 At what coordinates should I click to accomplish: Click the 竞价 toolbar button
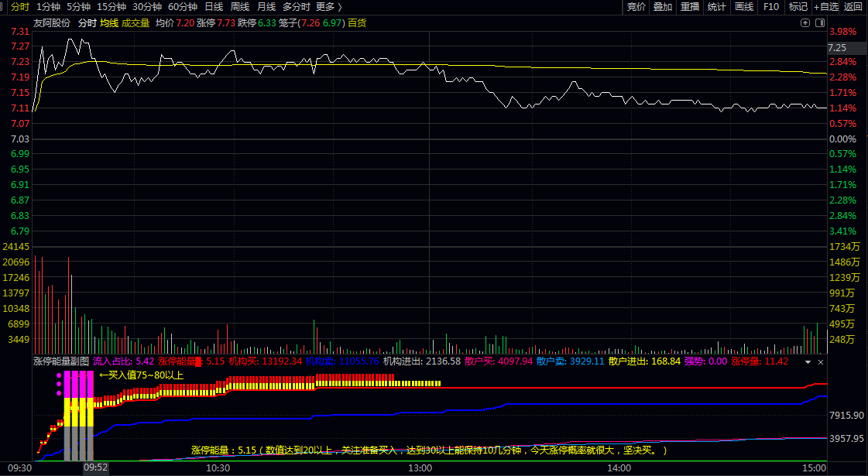click(x=636, y=7)
